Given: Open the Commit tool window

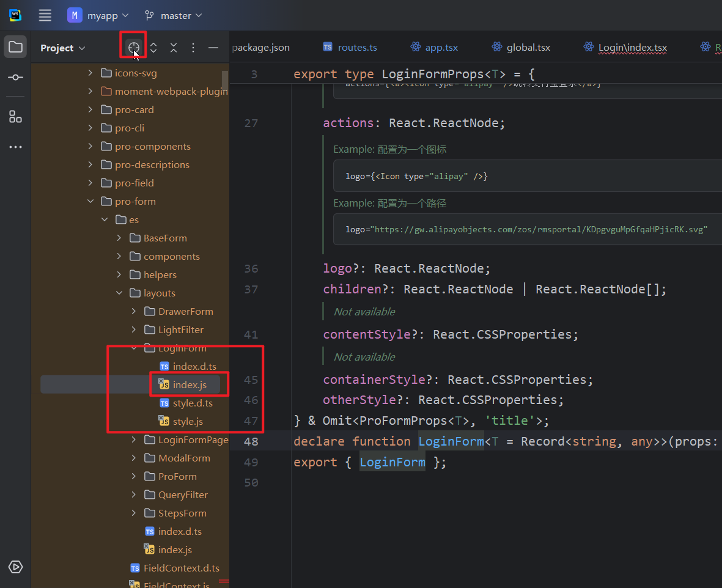Looking at the screenshot, I should pyautogui.click(x=15, y=77).
